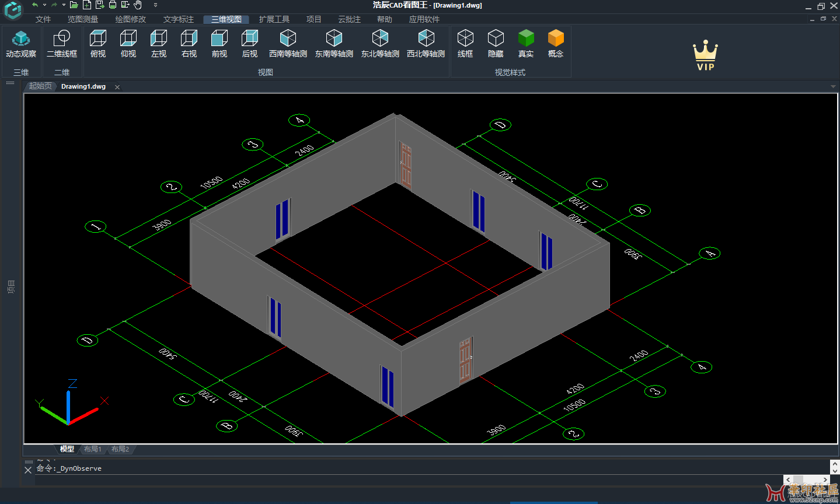Switch to southwest isometric (西南等轴测)
The image size is (840, 504).
(x=288, y=44)
